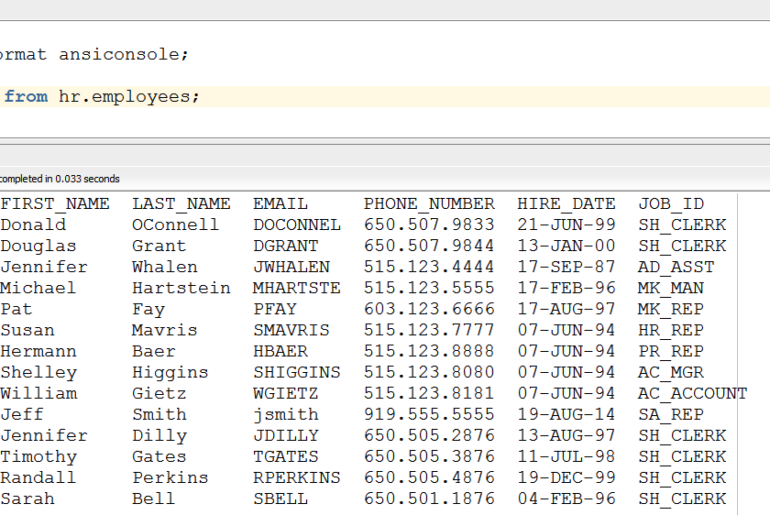Click phone number 515.123.4444
This screenshot has width=770, height=515.
tap(429, 267)
